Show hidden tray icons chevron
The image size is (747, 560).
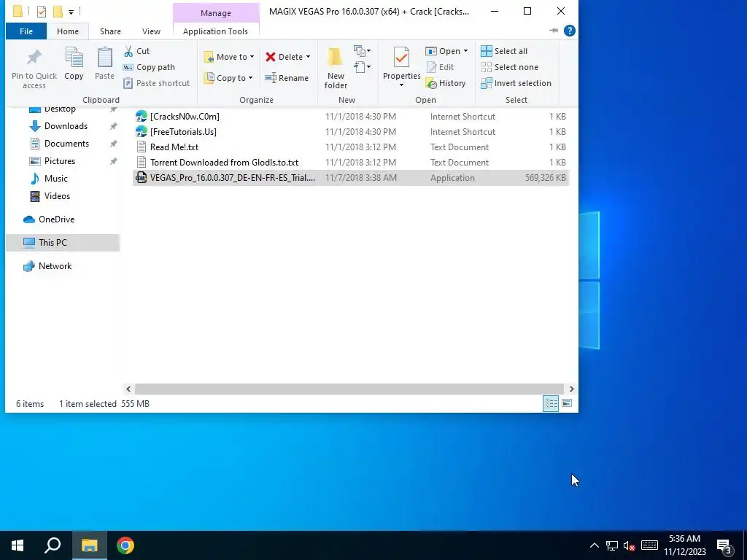click(594, 545)
